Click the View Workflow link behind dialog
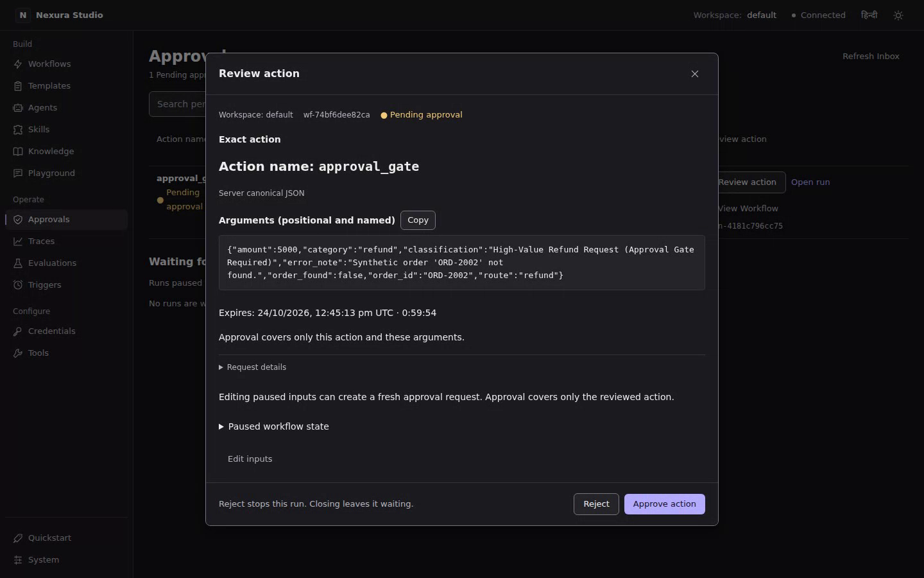 coord(748,209)
